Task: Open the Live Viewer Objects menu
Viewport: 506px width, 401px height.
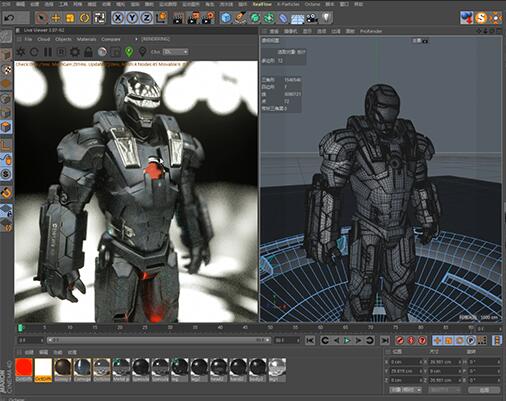Action: 63,39
